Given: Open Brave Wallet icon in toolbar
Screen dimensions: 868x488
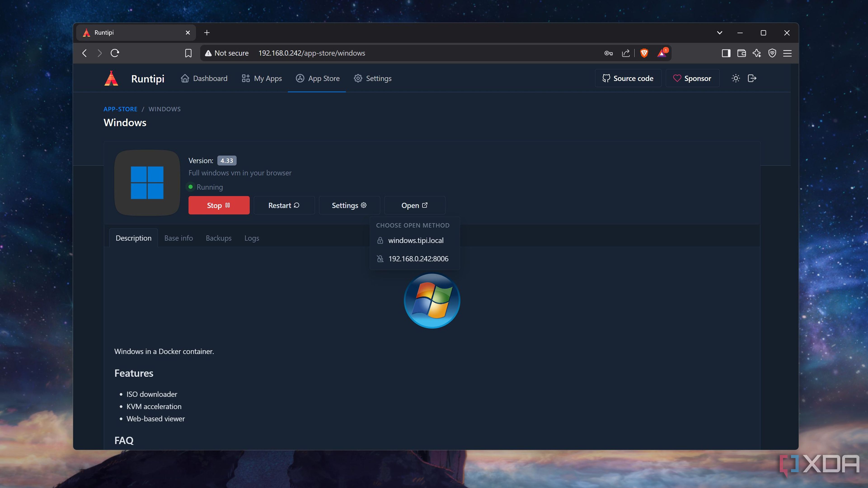Looking at the screenshot, I should [741, 53].
